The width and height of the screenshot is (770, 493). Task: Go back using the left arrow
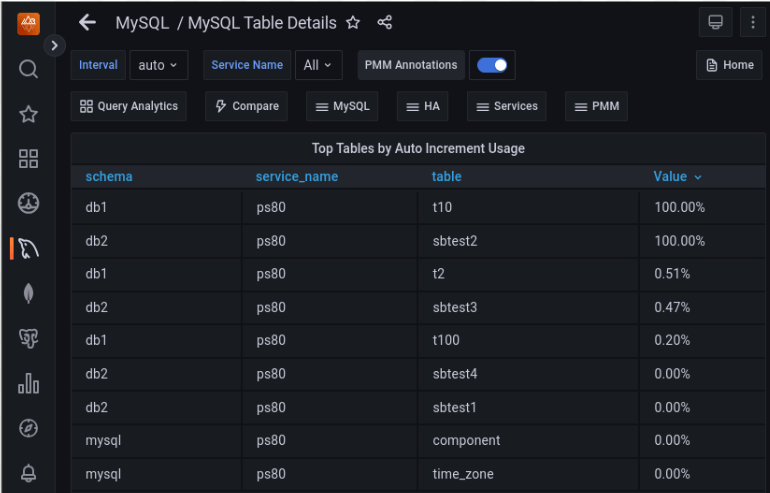(x=87, y=23)
